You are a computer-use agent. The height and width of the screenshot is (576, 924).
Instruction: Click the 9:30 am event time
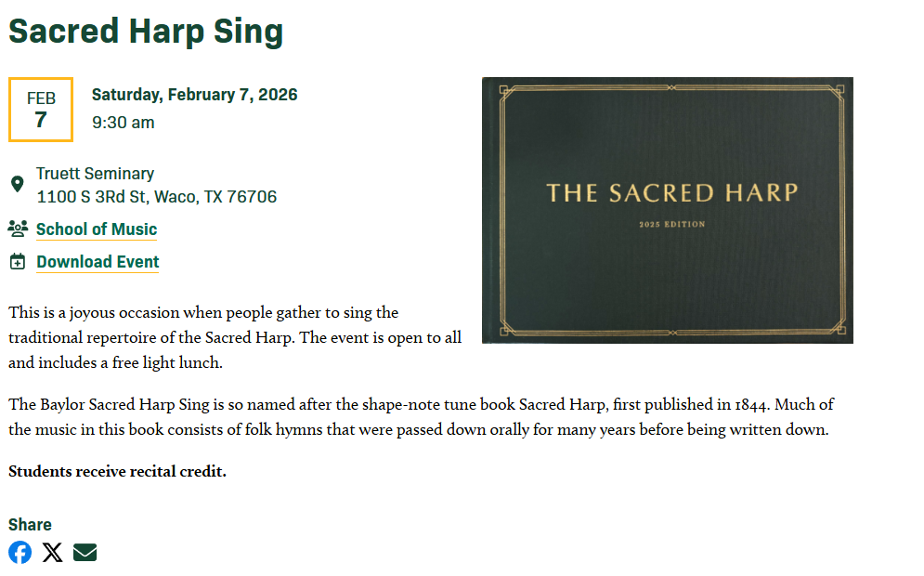coord(123,123)
